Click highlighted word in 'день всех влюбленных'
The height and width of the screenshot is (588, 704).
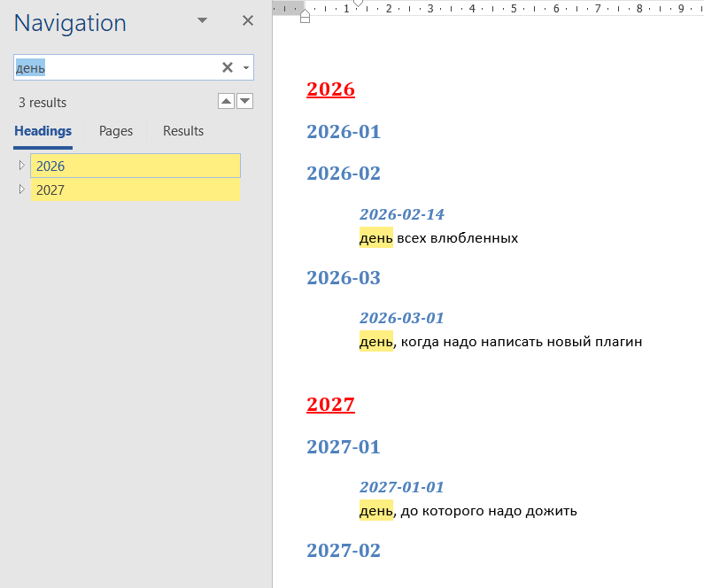pos(375,238)
